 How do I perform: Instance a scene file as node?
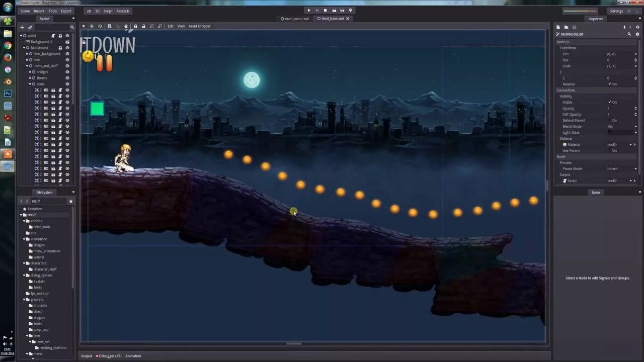pyautogui.click(x=30, y=27)
